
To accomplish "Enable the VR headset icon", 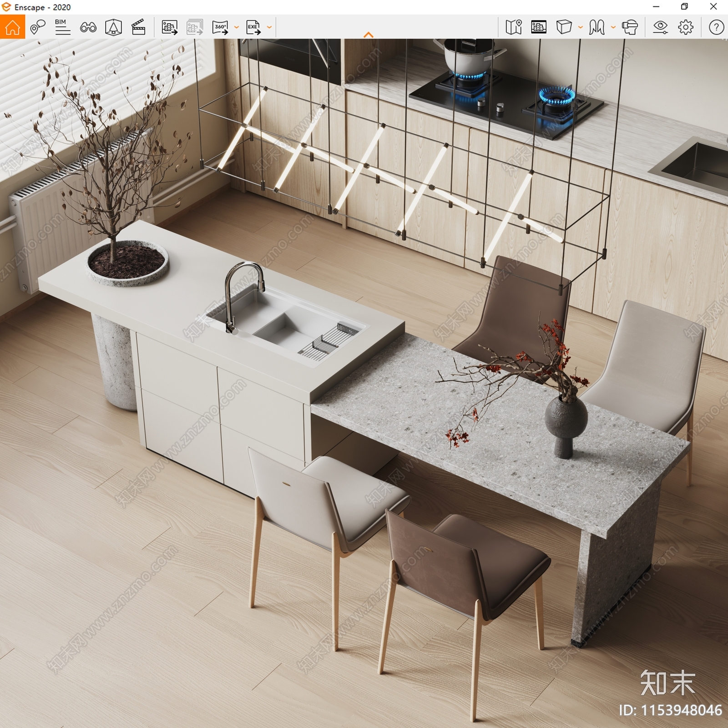I will point(630,27).
